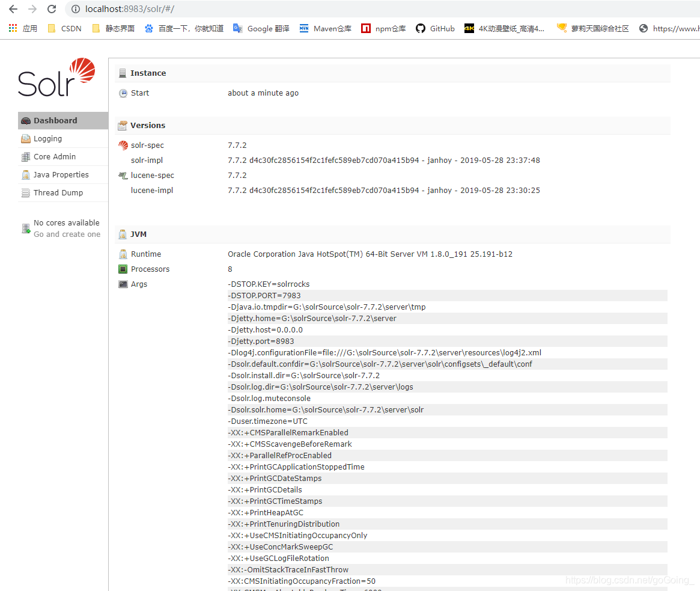The width and height of the screenshot is (700, 591).
Task: Open the Maven仓库 bookmark
Action: tap(326, 29)
